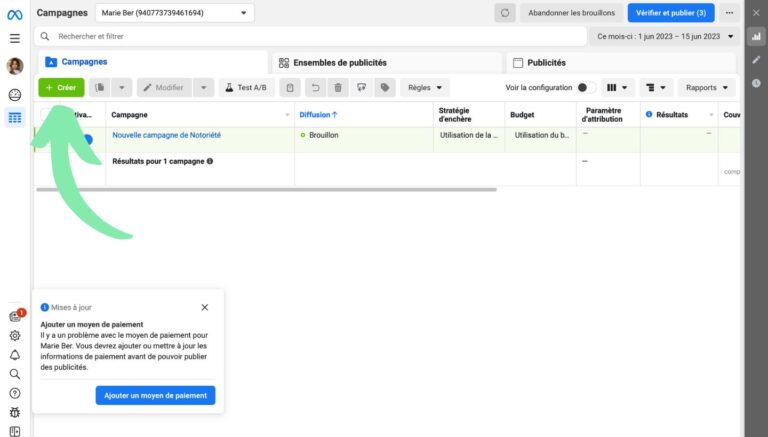Click the bug report icon
The width and height of the screenshot is (768, 437).
click(15, 412)
